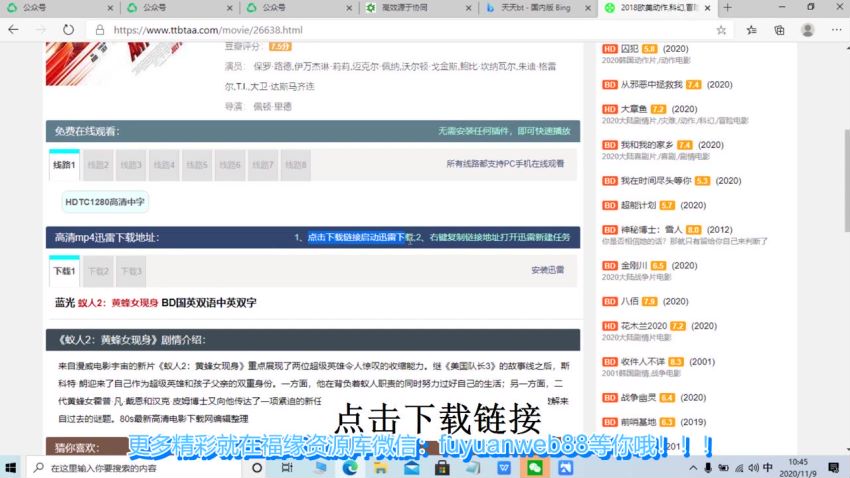850x478 pixels.
Task: Select the 下载3 download tab
Action: [x=131, y=271]
